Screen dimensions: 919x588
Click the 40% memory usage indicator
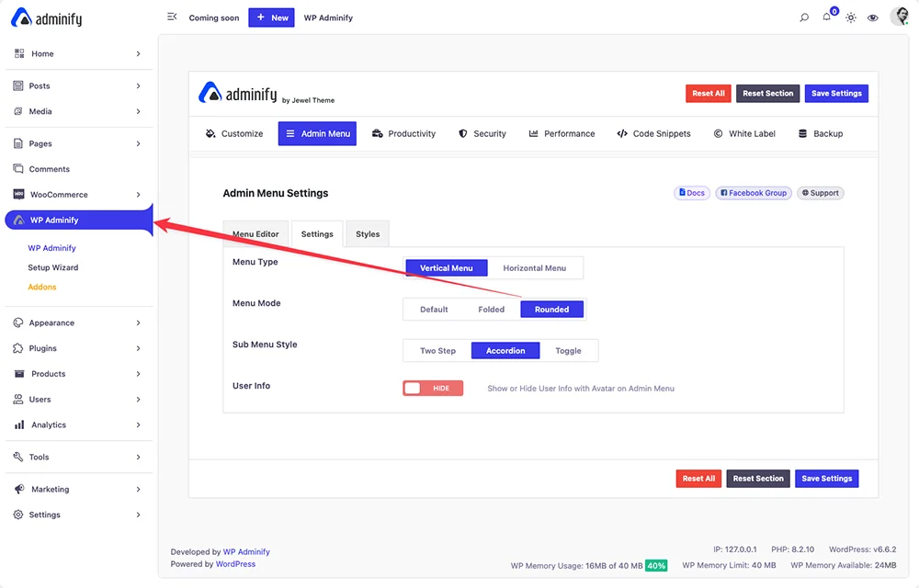point(656,566)
